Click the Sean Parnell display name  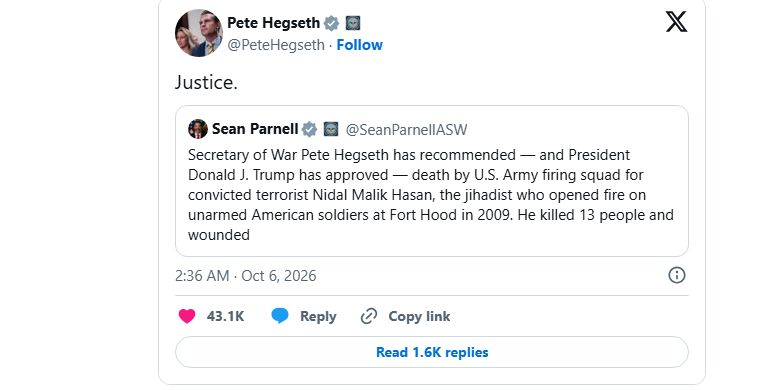pyautogui.click(x=255, y=129)
